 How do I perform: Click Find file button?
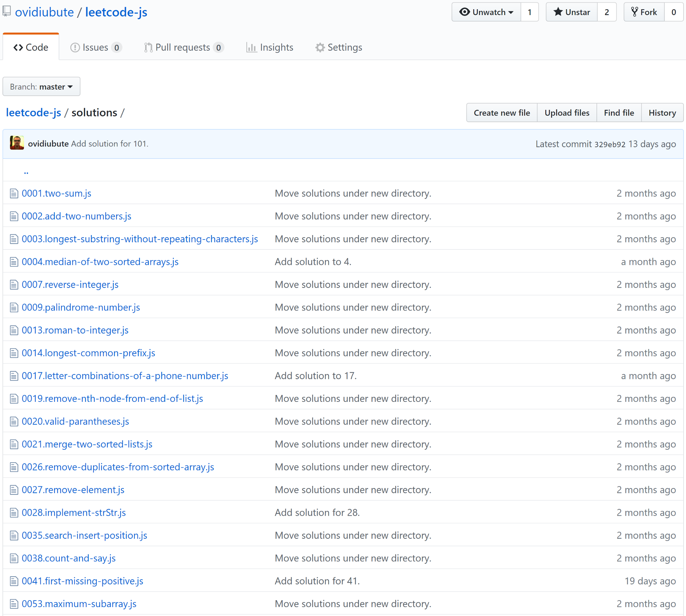(x=619, y=113)
